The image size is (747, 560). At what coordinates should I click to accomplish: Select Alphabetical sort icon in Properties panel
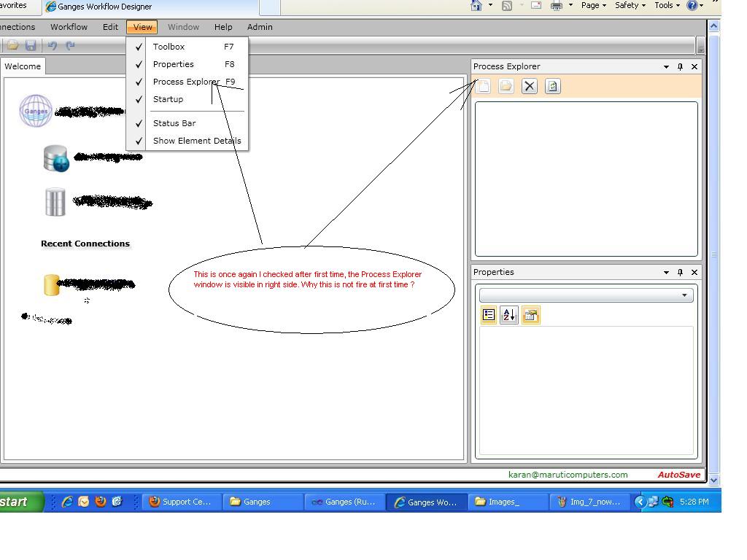pyautogui.click(x=509, y=315)
